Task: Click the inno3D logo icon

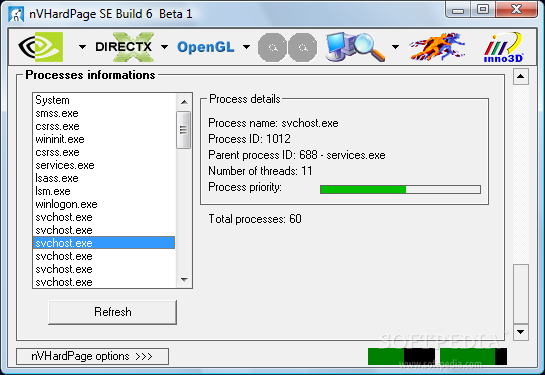Action: (x=503, y=48)
